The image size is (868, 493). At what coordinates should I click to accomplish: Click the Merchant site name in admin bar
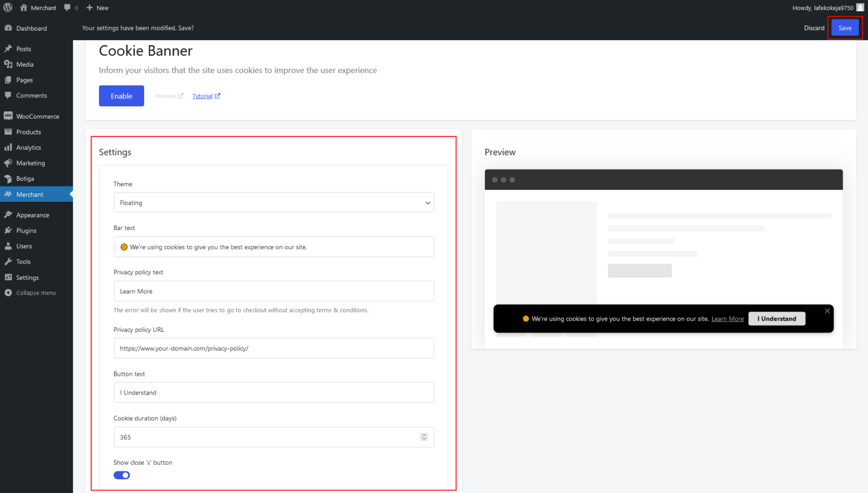pyautogui.click(x=38, y=8)
